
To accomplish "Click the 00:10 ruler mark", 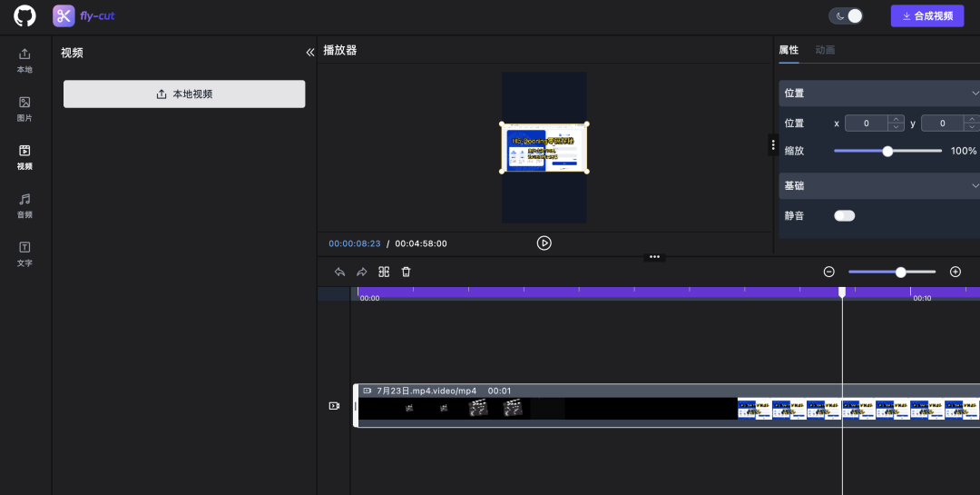I will click(922, 299).
